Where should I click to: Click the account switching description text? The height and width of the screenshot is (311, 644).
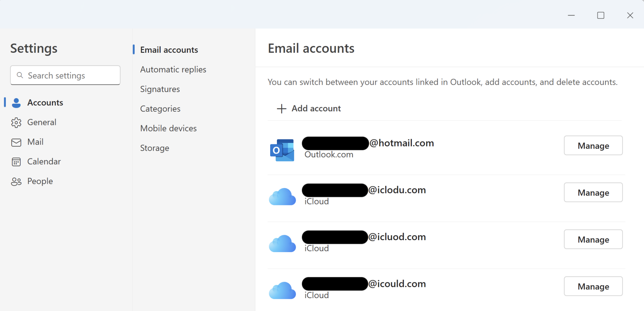[443, 82]
